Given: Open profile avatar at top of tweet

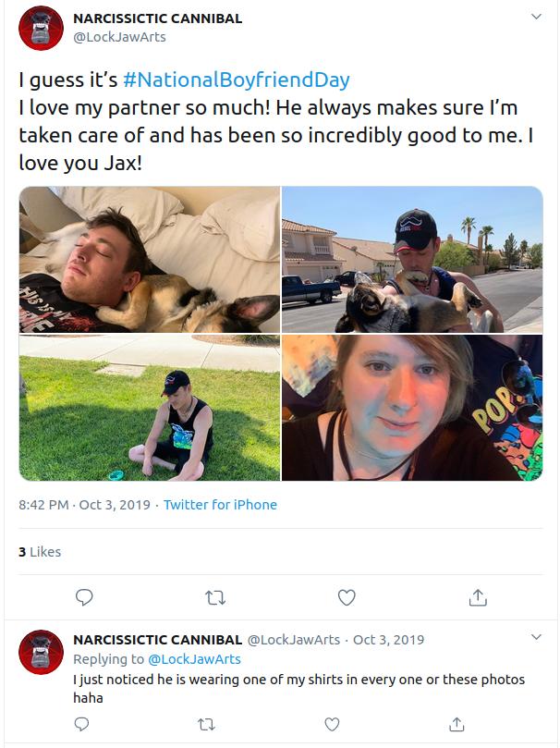Looking at the screenshot, I should click(41, 28).
